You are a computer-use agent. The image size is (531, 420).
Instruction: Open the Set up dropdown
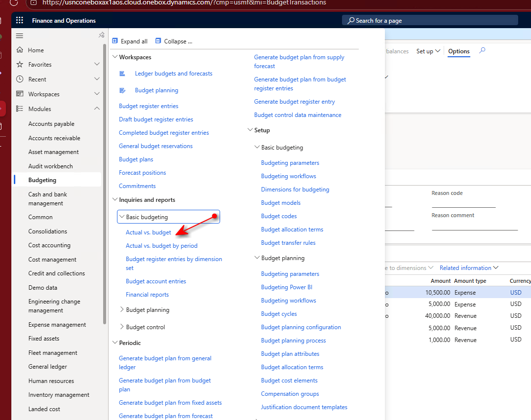(x=427, y=51)
